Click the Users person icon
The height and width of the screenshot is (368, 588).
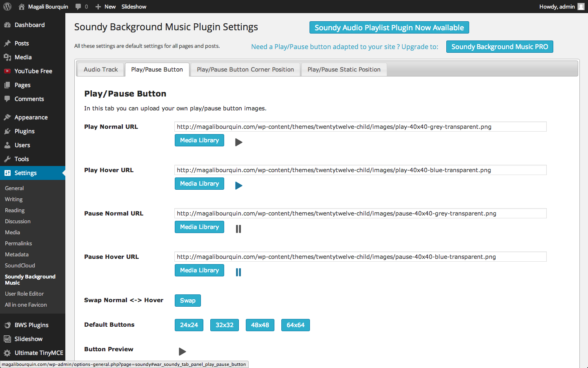click(7, 145)
